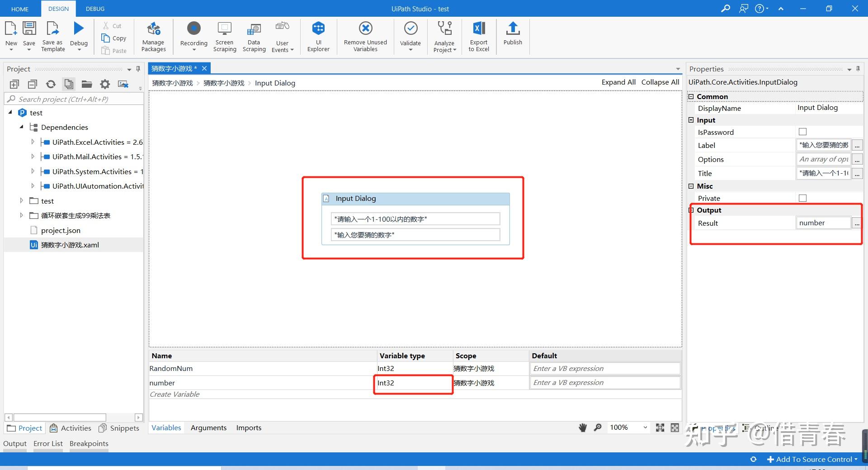Collapse the Dependencies node
The image size is (868, 470).
(21, 127)
